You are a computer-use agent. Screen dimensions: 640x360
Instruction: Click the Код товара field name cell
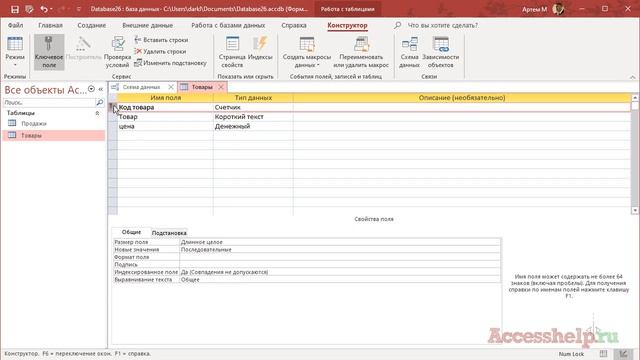pos(165,107)
